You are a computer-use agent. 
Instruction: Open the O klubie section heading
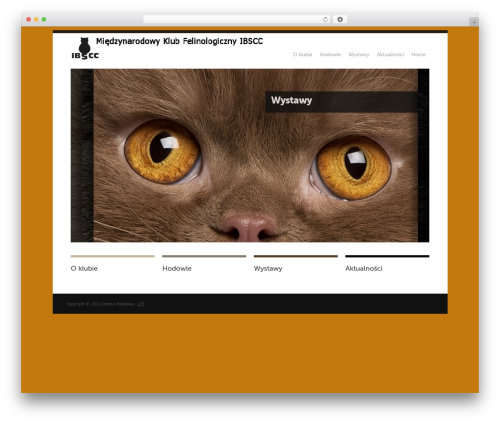pos(84,268)
